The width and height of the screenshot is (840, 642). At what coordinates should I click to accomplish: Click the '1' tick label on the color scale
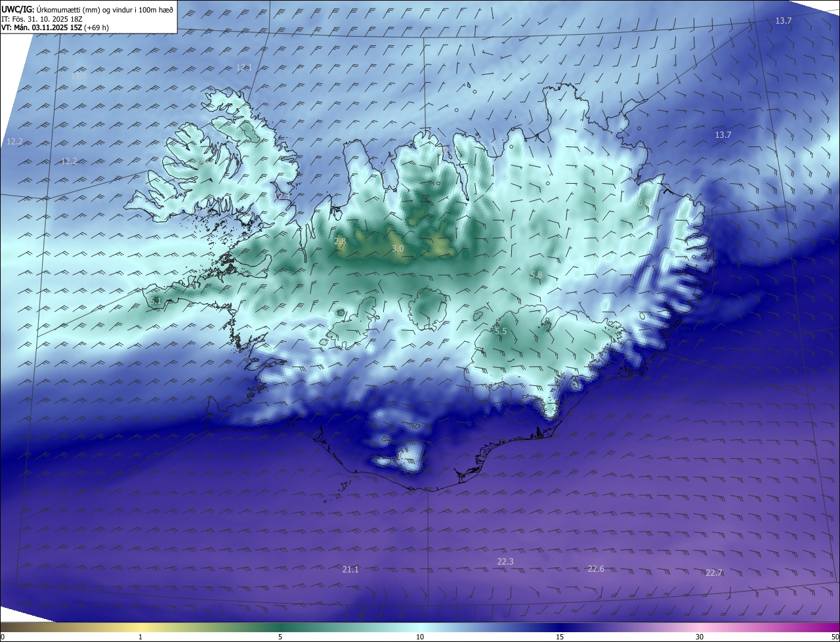point(140,637)
